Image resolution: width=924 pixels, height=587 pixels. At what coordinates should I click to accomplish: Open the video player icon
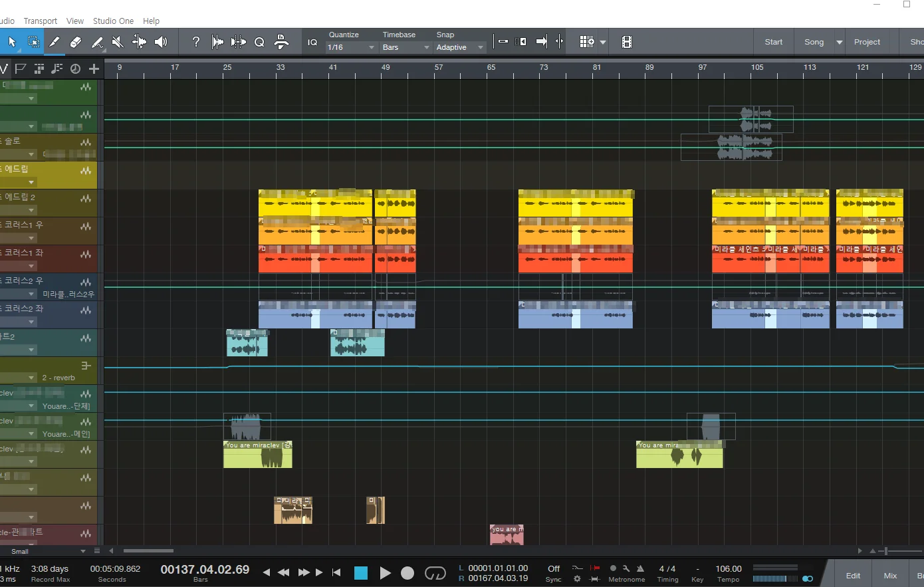pos(626,42)
